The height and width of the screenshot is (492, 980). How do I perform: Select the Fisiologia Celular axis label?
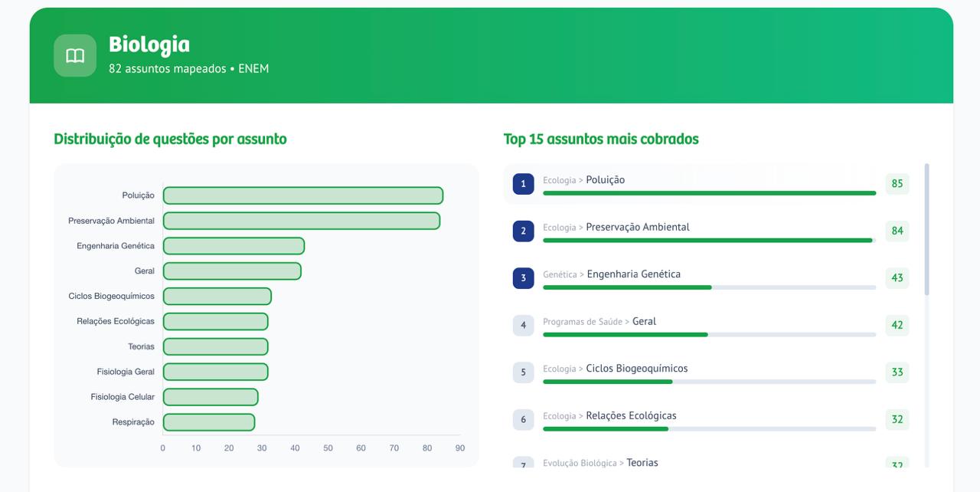(124, 396)
